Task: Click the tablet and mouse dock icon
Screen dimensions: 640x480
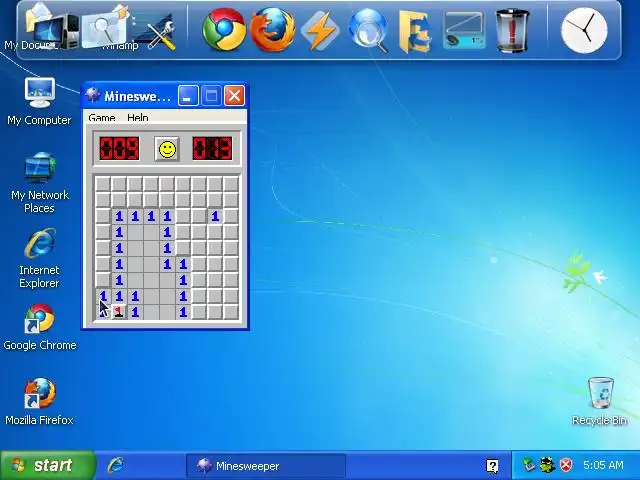Action: click(464, 30)
